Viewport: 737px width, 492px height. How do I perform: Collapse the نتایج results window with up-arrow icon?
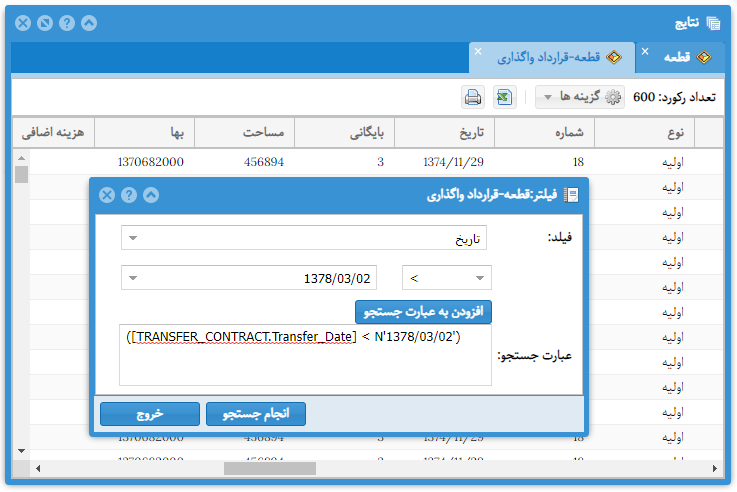tap(89, 23)
